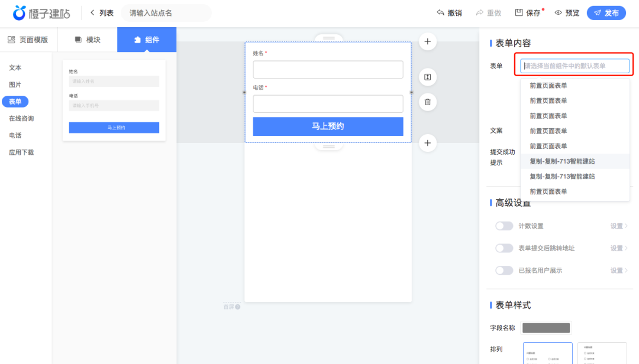The image size is (639, 364).
Task: Select the fifth 前置页面表单 option
Action: (575, 146)
